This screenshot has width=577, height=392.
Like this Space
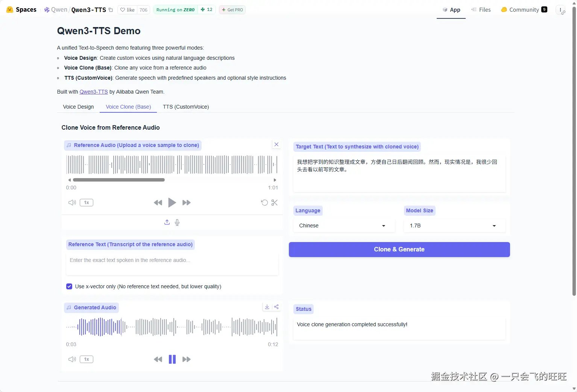127,10
